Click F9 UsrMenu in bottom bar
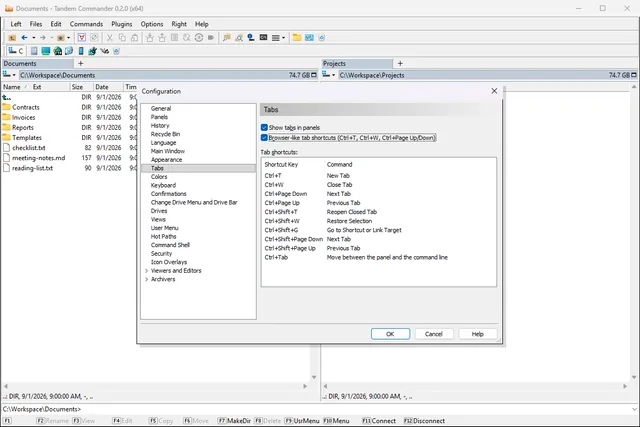Screen dimensions: 640x427 click(302, 420)
